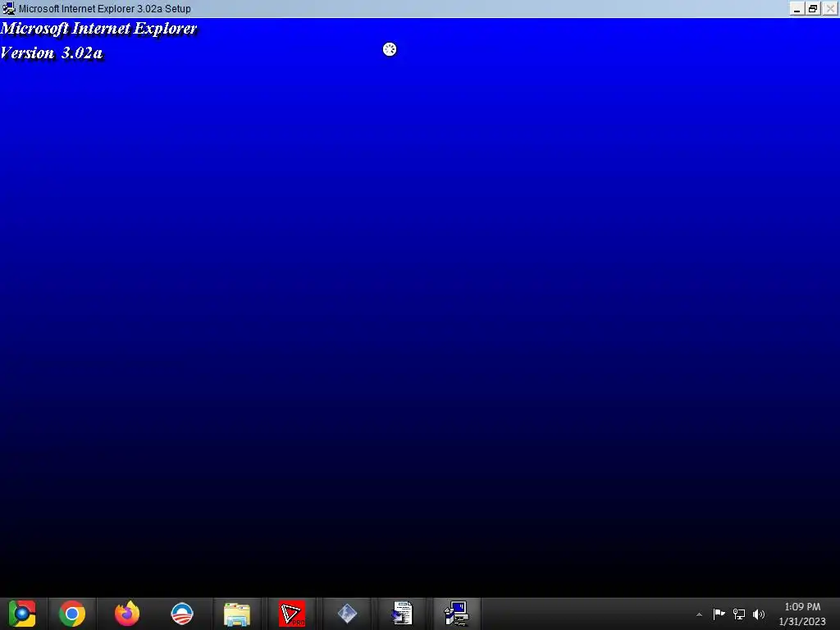The height and width of the screenshot is (630, 840).
Task: Close the Internet Explorer 3.02a Setup window
Action: point(830,8)
